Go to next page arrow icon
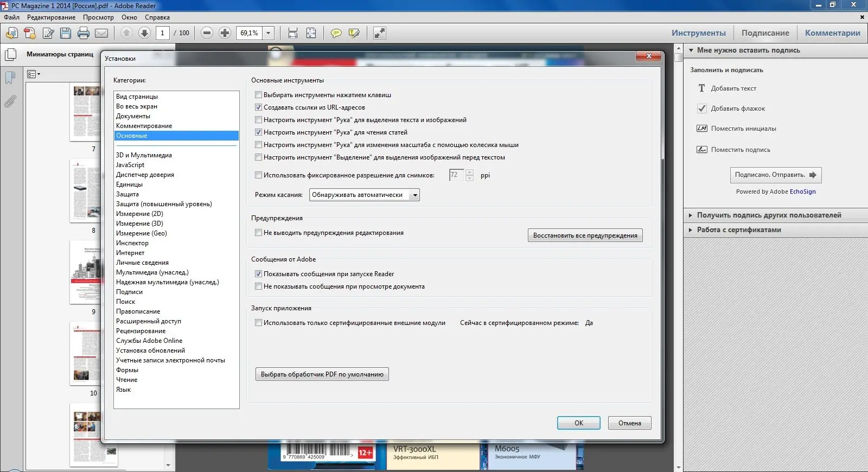Viewport: 868px width, 472px height. click(x=144, y=33)
